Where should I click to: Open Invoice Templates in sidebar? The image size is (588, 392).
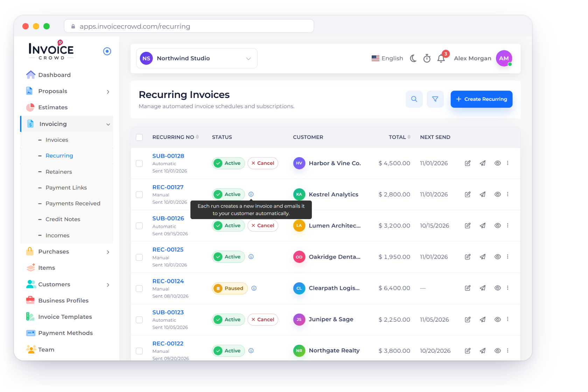coord(65,317)
